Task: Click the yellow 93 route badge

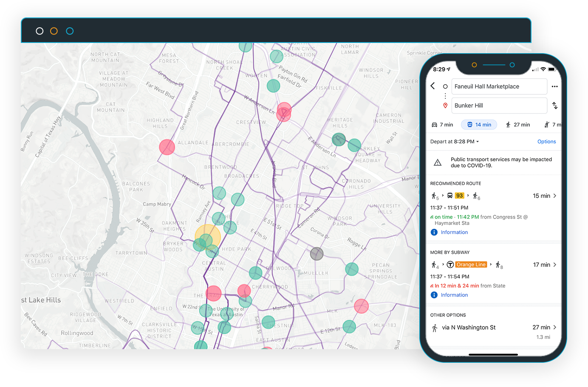Action: click(x=459, y=196)
